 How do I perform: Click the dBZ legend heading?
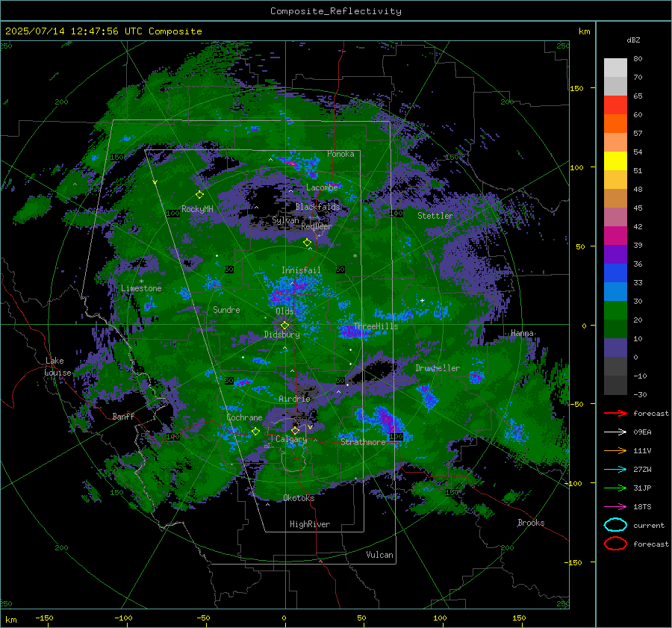coord(633,40)
